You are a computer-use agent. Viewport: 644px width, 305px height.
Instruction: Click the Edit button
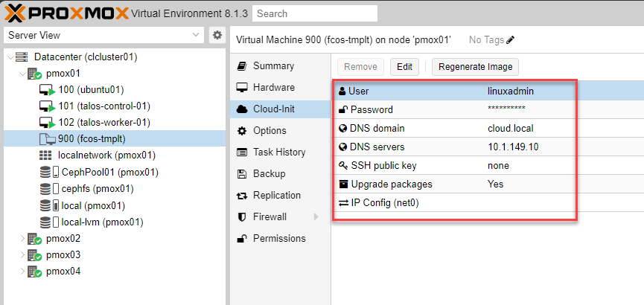[404, 67]
